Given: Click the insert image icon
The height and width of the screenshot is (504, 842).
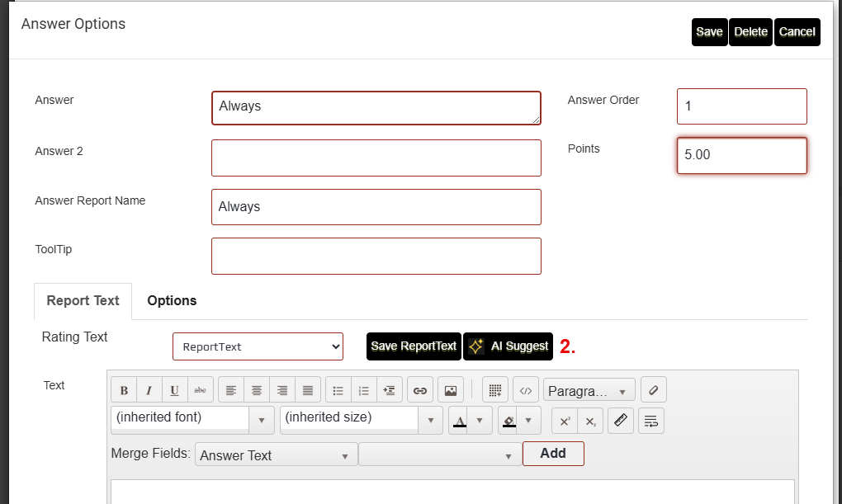Looking at the screenshot, I should 450,390.
